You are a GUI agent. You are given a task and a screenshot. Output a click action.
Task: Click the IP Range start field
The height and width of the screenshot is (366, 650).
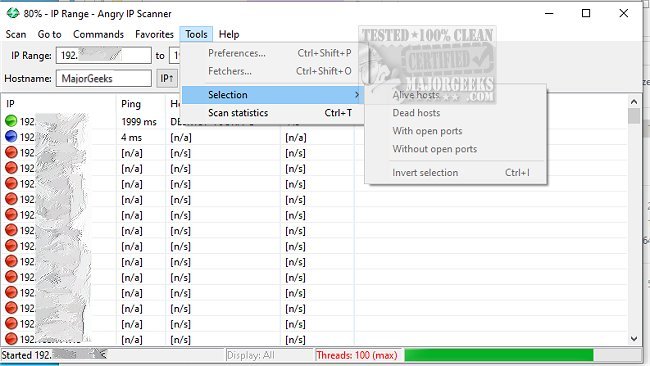[x=104, y=56]
